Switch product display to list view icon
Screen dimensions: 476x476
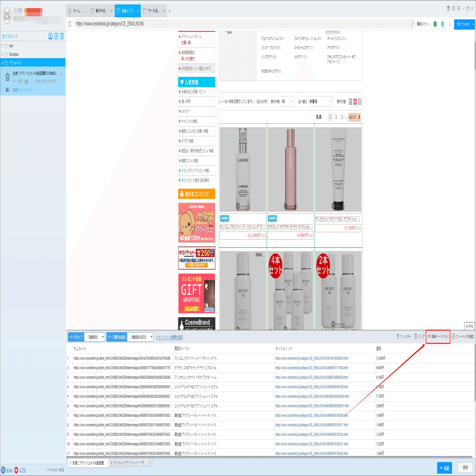click(x=350, y=102)
